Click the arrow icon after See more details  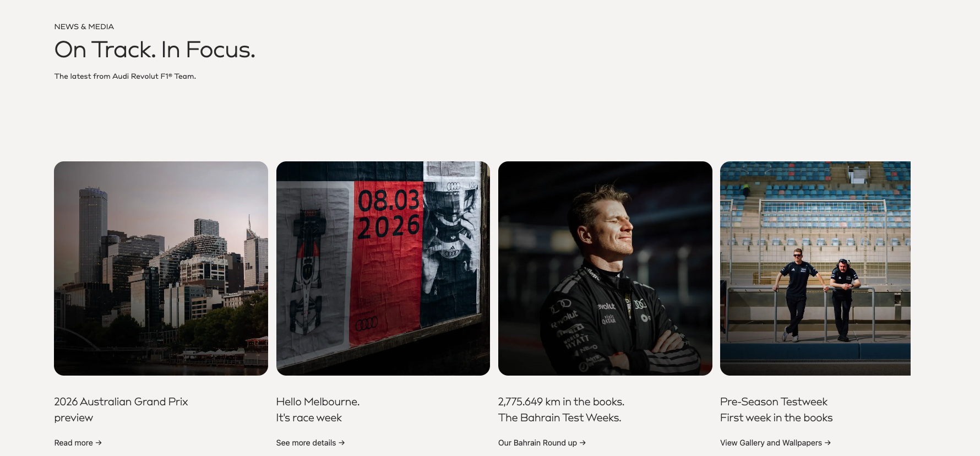(x=342, y=443)
